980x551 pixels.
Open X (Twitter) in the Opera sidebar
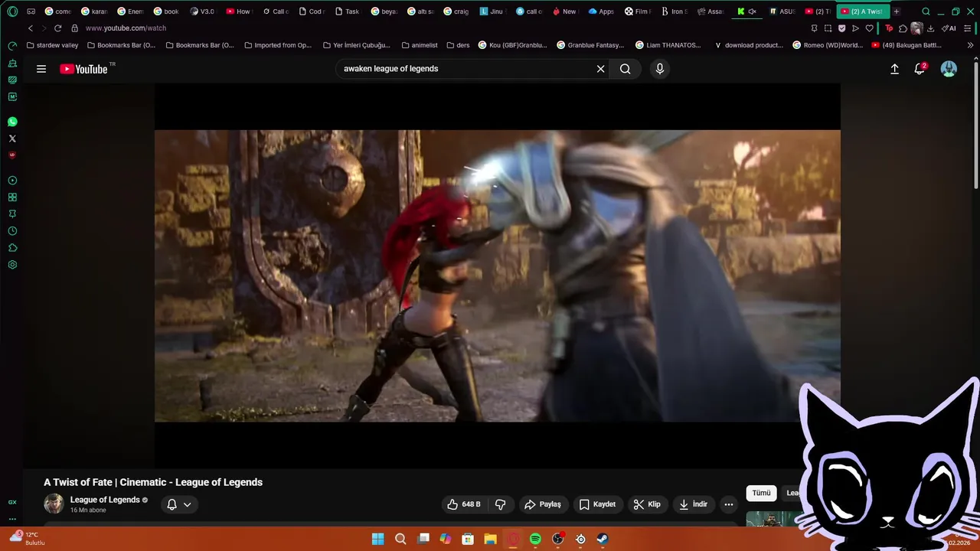tap(12, 139)
